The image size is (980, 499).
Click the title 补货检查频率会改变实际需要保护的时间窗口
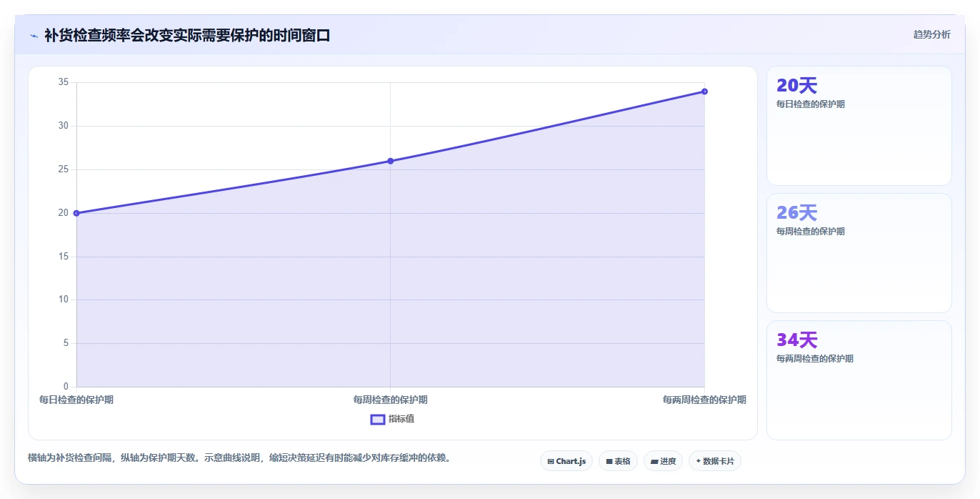click(187, 35)
